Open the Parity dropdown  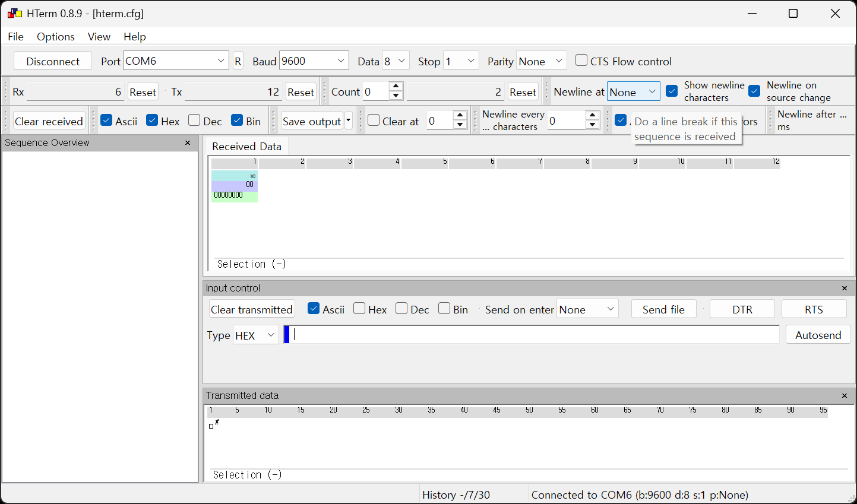tap(542, 61)
